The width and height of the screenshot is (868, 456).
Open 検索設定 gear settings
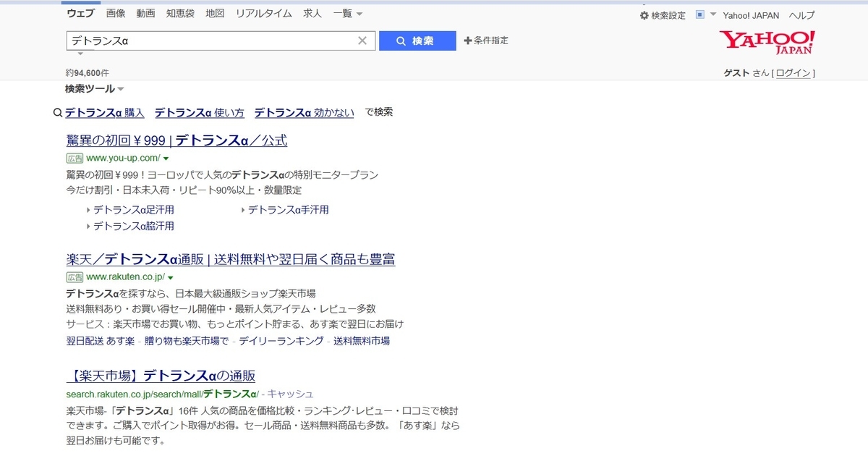click(663, 15)
